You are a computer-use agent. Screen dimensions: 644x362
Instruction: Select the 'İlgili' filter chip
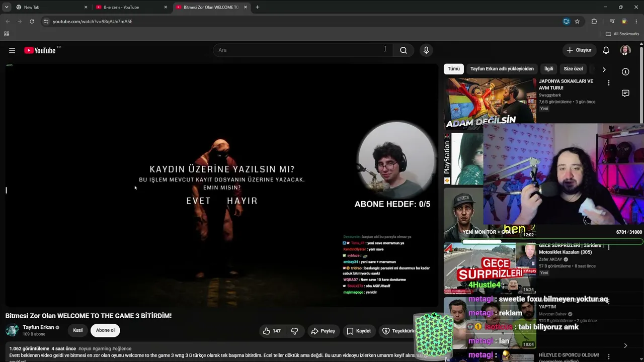pos(548,69)
